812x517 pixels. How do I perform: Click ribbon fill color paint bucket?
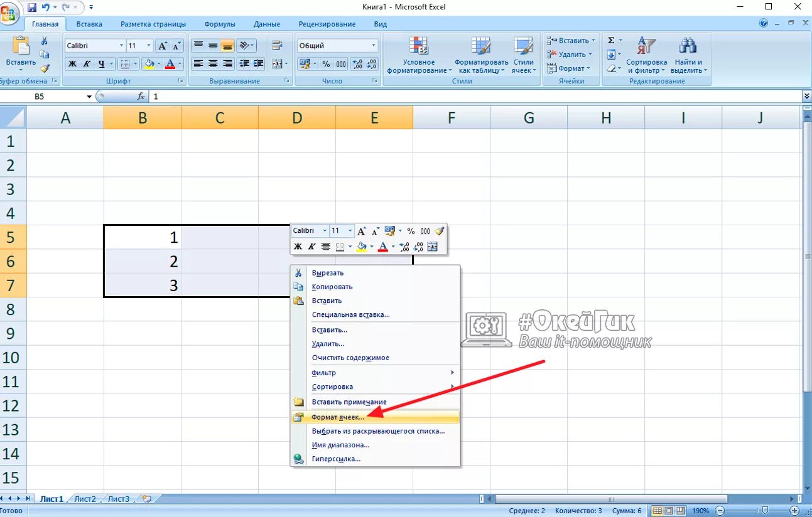tap(149, 64)
